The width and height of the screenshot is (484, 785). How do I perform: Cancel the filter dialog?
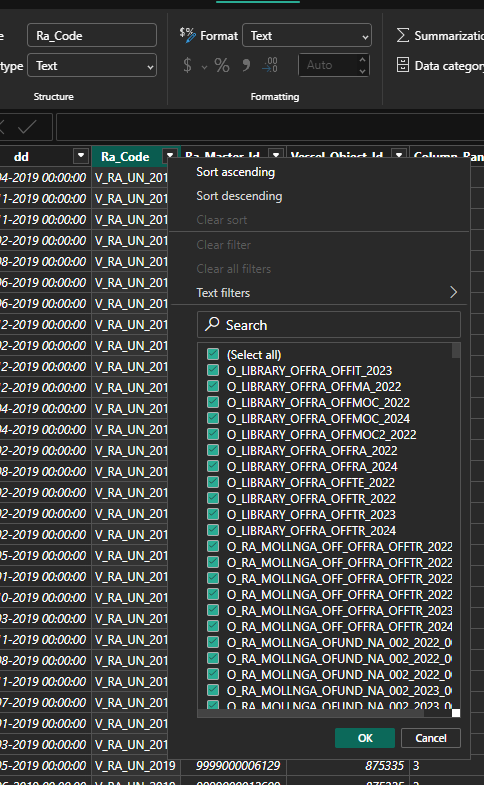pos(431,738)
